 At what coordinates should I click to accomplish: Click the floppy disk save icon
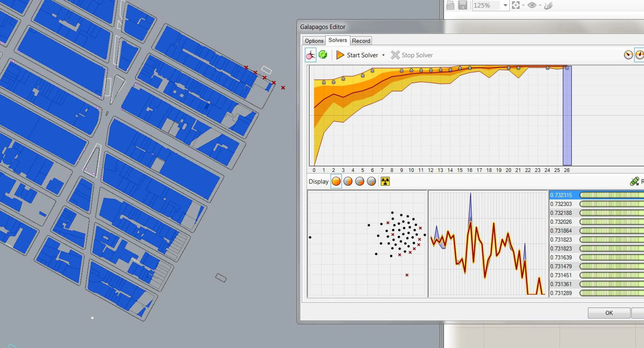point(463,5)
